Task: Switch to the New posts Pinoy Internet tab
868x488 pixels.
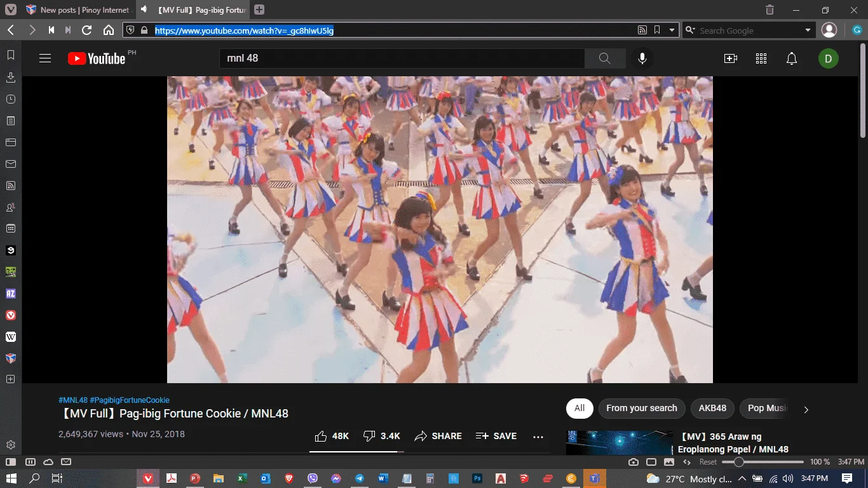Action: [78, 10]
